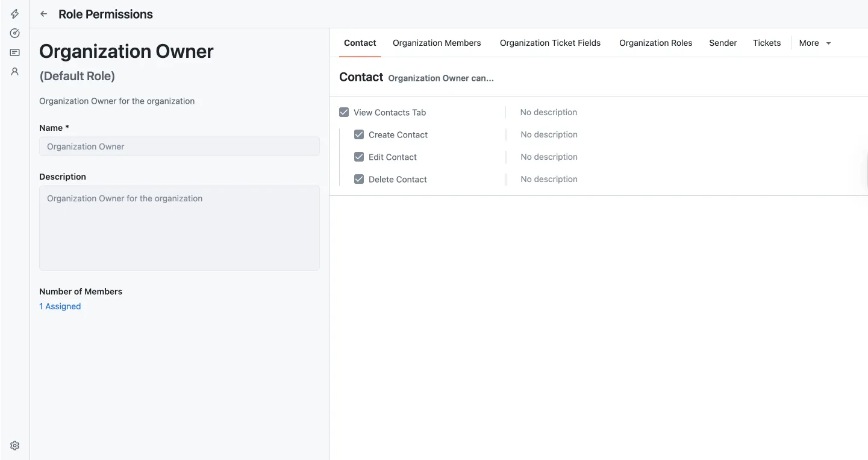Select the dashboard gauge icon in sidebar
The height and width of the screenshot is (460, 868).
[x=14, y=33]
